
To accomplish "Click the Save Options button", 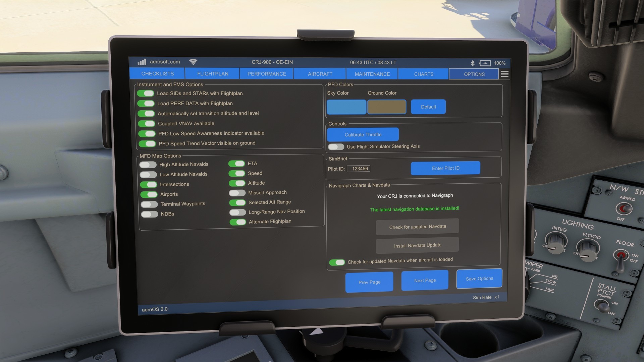I will (479, 279).
